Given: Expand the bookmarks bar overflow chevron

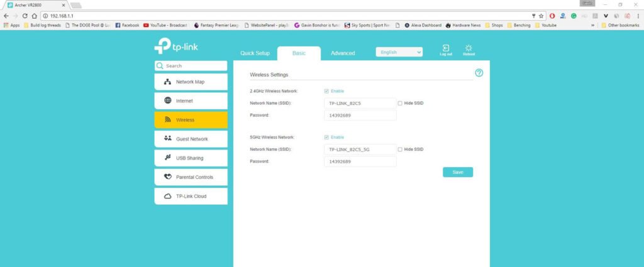Looking at the screenshot, I should click(592, 25).
